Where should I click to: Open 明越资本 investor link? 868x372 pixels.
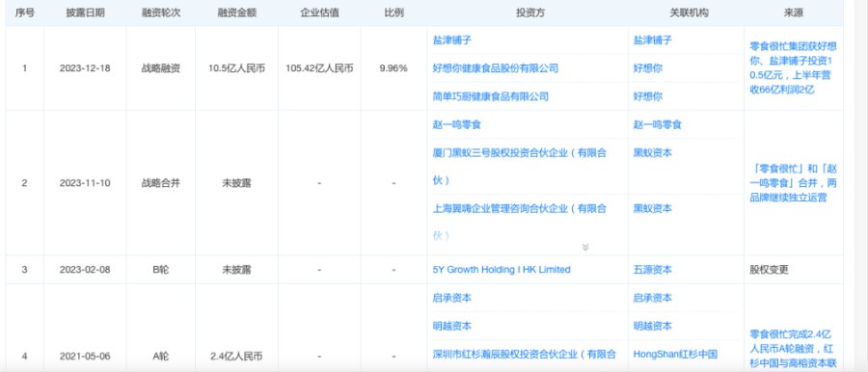tap(451, 326)
